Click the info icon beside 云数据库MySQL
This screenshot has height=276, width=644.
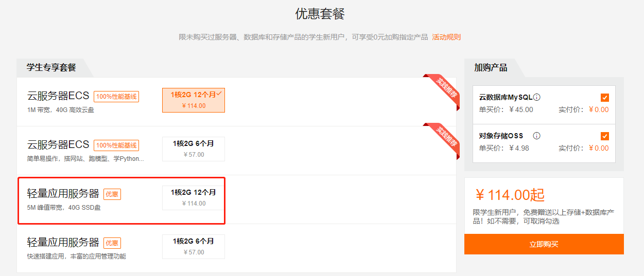pos(537,97)
